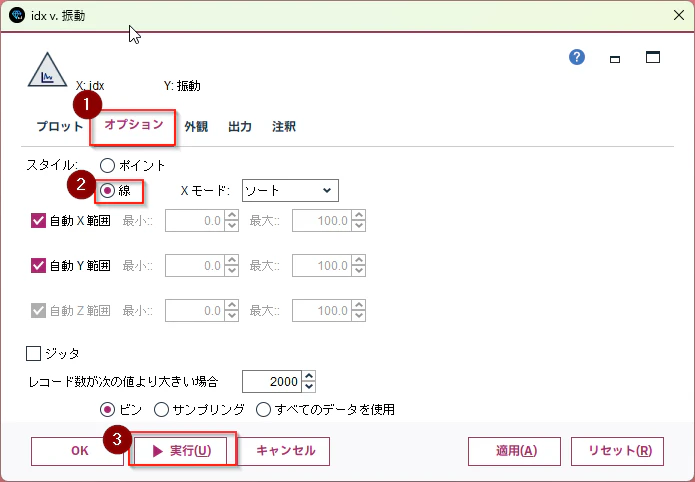Screen dimensions: 695x482
Task: Close the idx v. 振動 dialog
Action: (679, 16)
